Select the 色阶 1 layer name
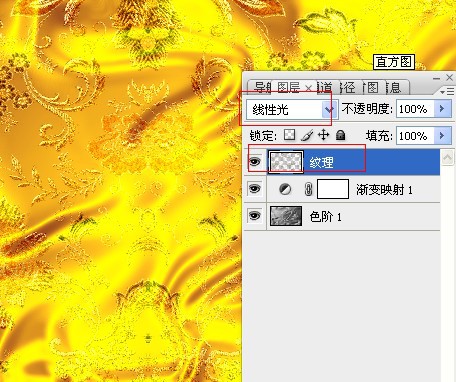 point(325,217)
